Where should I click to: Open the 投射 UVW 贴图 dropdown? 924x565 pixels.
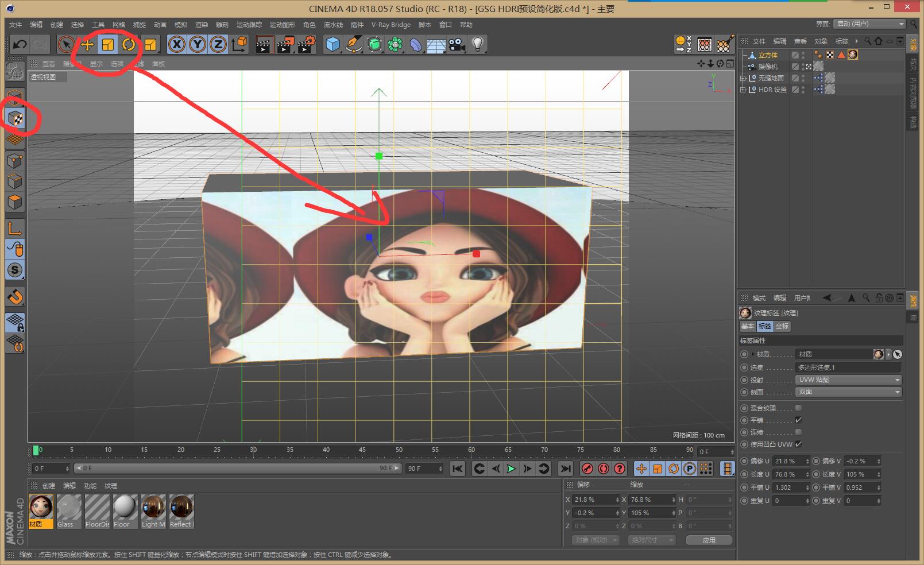[x=849, y=380]
